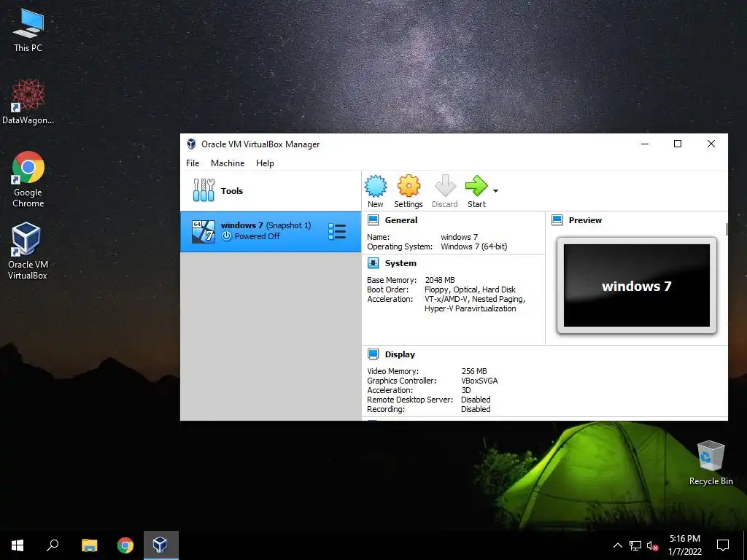Expand the Start button dropdown arrow

pyautogui.click(x=495, y=191)
